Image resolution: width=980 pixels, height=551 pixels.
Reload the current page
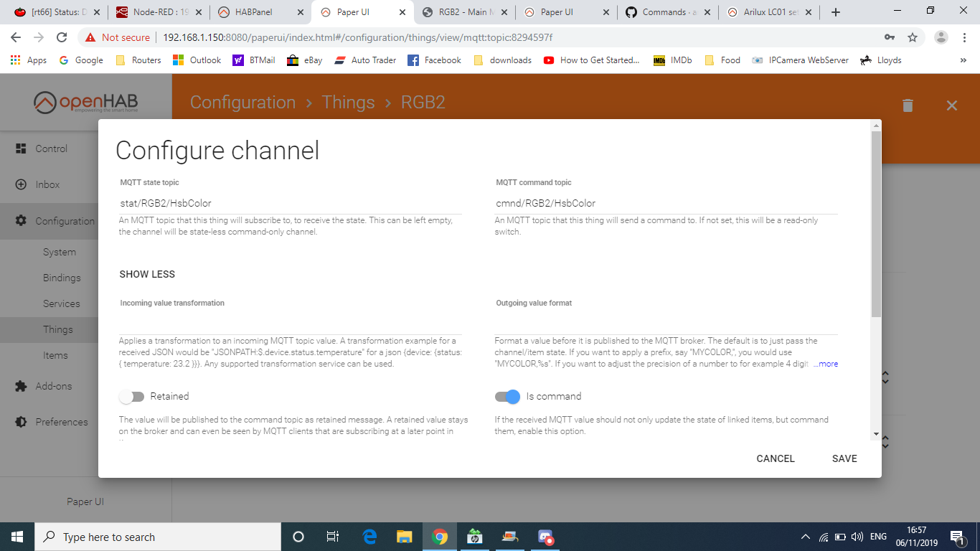tap(62, 37)
